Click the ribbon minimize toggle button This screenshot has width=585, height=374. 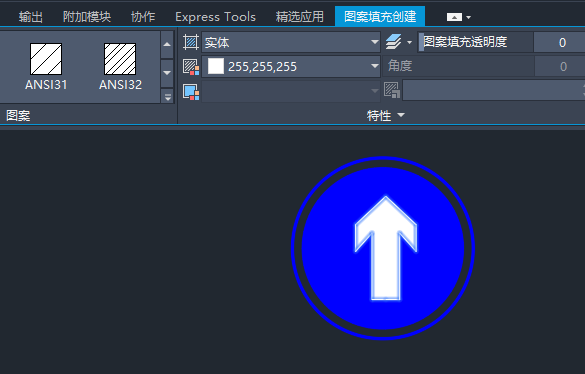[454, 17]
